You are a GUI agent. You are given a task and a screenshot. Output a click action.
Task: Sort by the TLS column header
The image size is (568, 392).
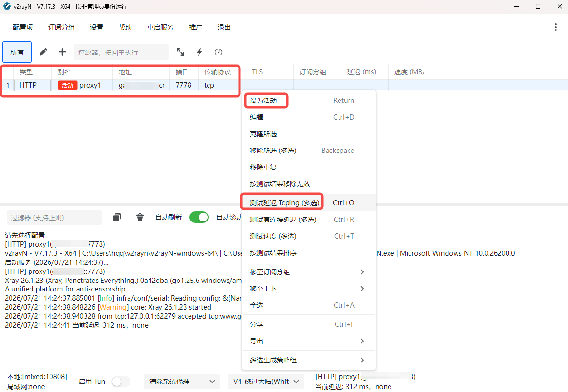[x=270, y=72]
